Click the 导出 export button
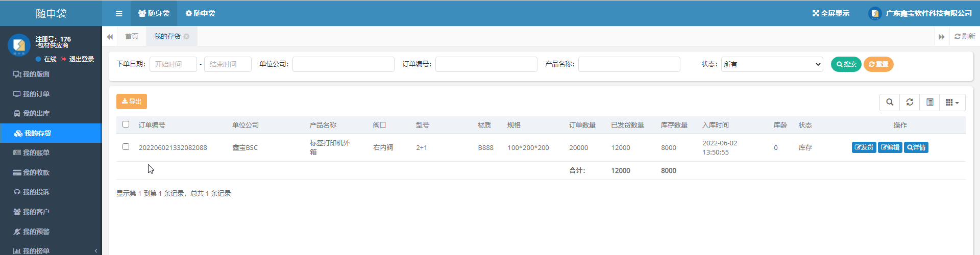The image size is (980, 255). coord(132,101)
